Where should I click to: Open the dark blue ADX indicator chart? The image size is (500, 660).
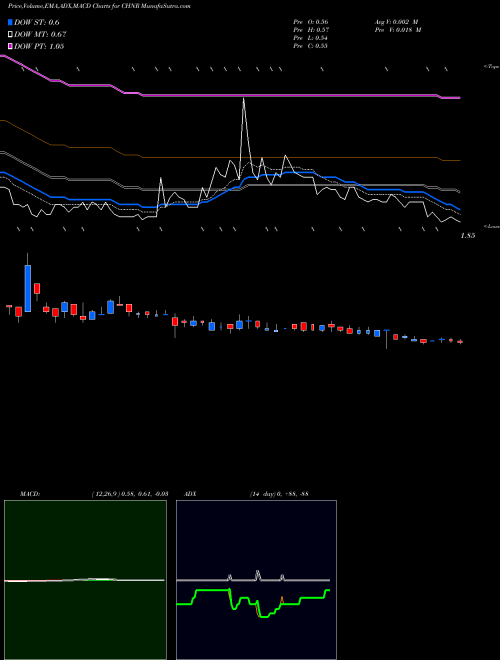tap(256, 580)
